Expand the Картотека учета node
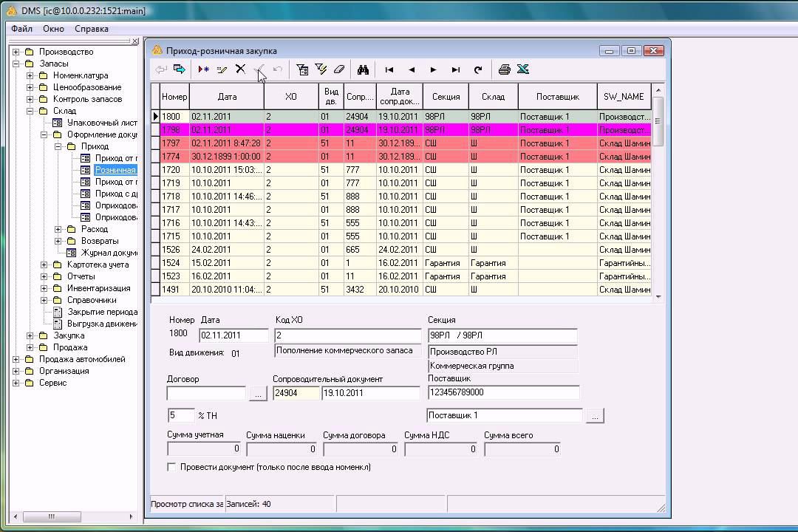The width and height of the screenshot is (798, 532). 44,265
